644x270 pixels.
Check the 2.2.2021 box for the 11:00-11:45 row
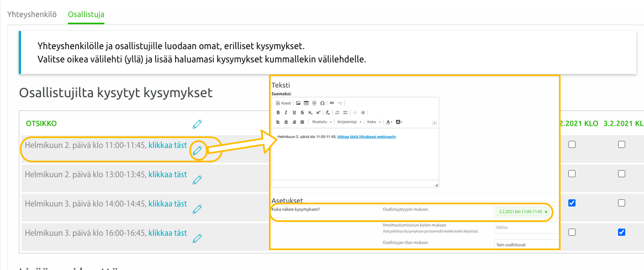(572, 145)
